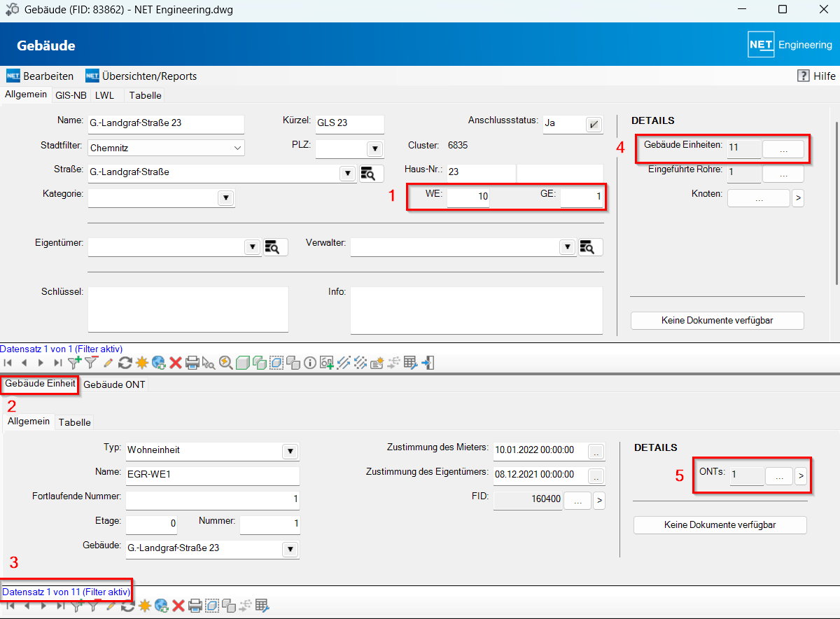Image resolution: width=840 pixels, height=619 pixels.
Task: Toggle the Anschlussstatus checkmark box
Action: (594, 124)
